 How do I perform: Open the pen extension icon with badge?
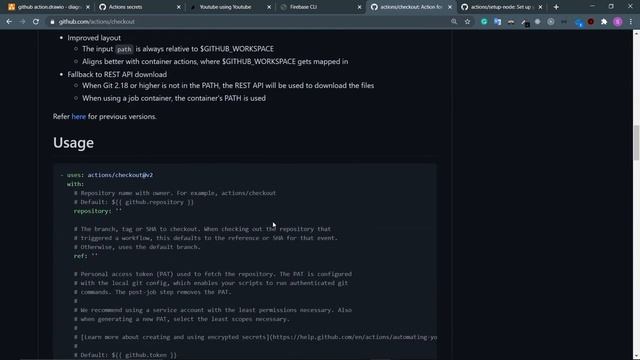pyautogui.click(x=524, y=22)
